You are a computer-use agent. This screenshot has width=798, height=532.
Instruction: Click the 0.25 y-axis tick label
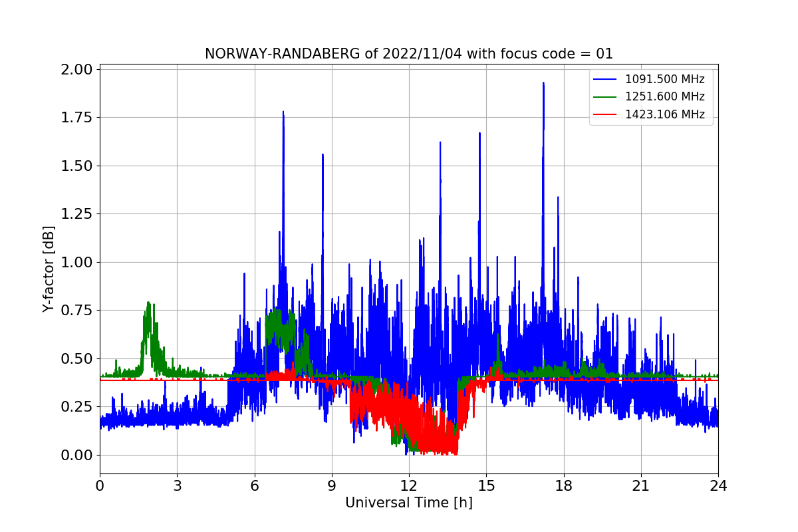click(x=78, y=407)
